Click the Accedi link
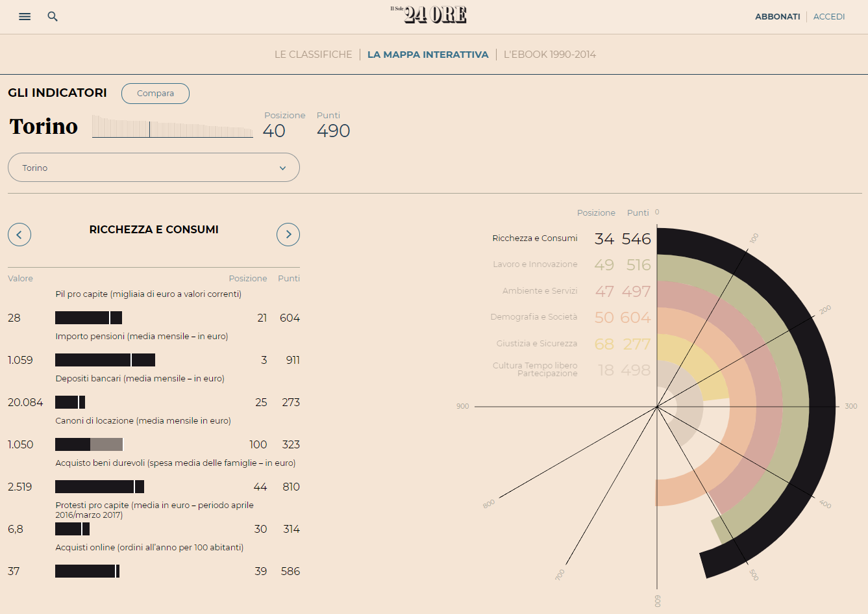The width and height of the screenshot is (868, 614). click(829, 17)
